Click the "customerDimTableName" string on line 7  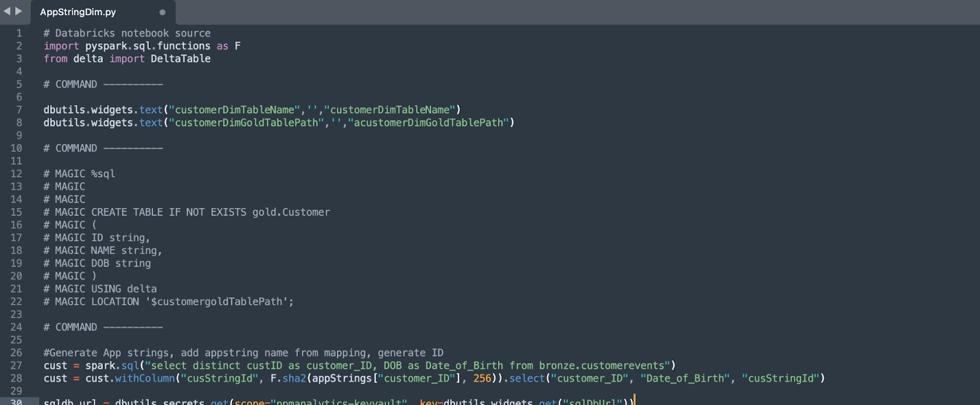pos(235,110)
